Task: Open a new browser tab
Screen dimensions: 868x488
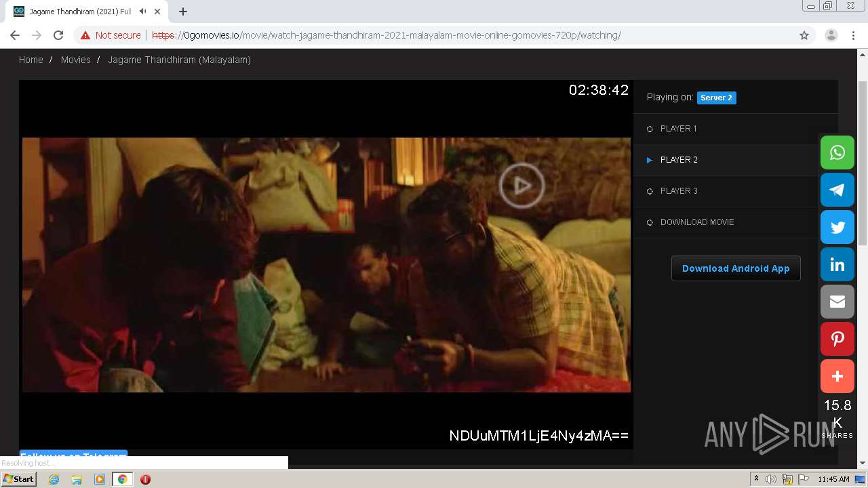Action: tap(183, 12)
